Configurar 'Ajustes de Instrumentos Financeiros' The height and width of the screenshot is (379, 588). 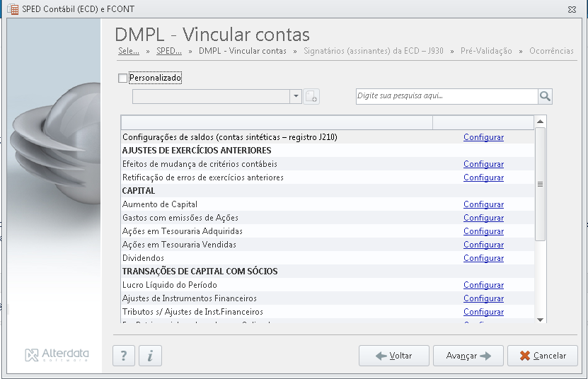tap(483, 298)
